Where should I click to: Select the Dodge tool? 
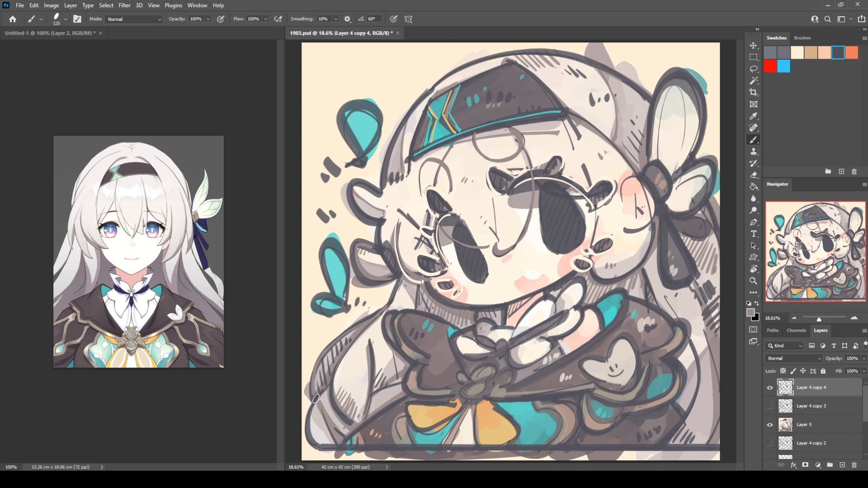coord(753,210)
